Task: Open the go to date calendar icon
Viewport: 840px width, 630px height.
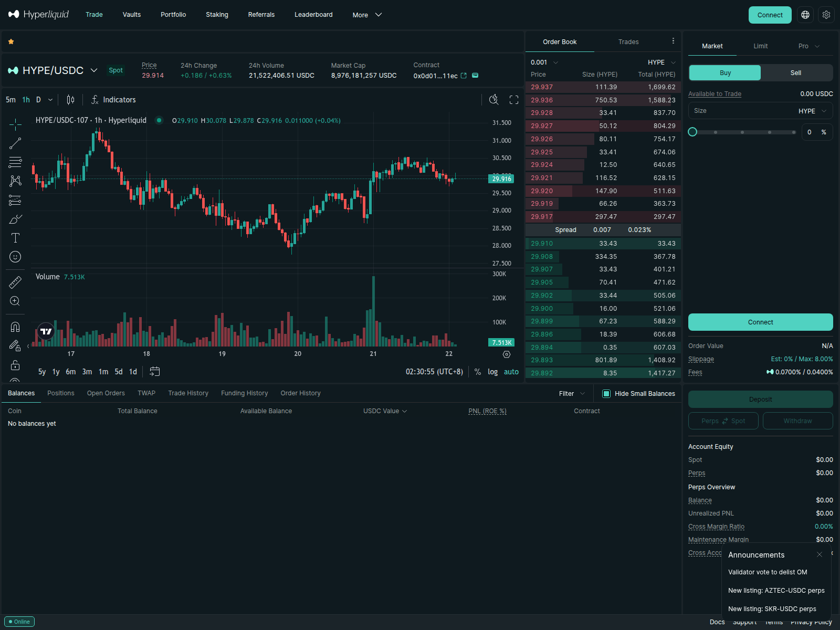Action: click(x=154, y=372)
